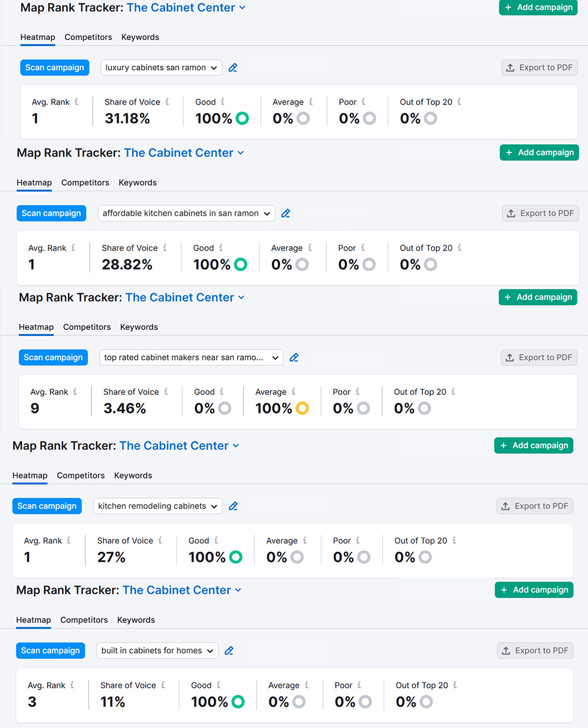Select Heatmap tab in kitchen remodeling cabinets panel
This screenshot has height=728, width=588.
click(x=30, y=476)
